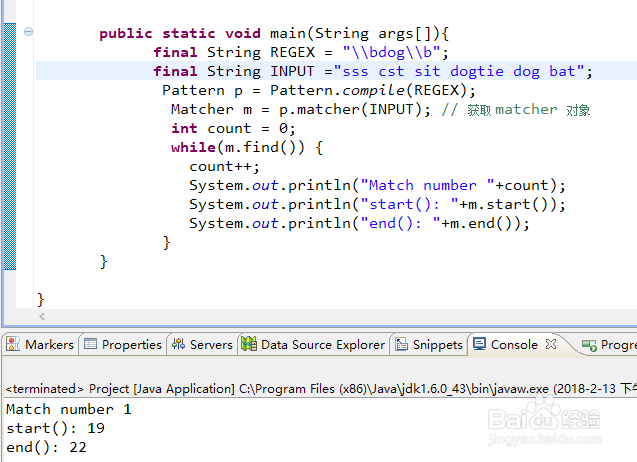This screenshot has width=637, height=462.
Task: Click console output 'start(): 19'
Action: pyautogui.click(x=56, y=428)
